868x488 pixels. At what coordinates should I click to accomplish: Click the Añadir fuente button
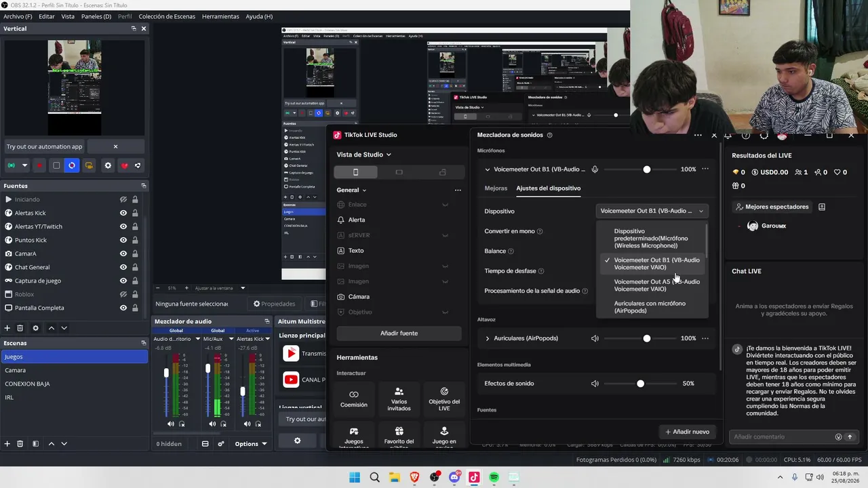click(x=399, y=333)
